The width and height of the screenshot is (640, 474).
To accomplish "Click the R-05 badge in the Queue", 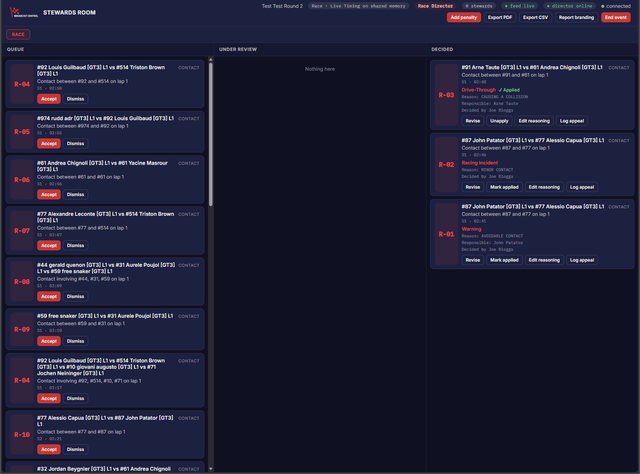I will (22, 132).
